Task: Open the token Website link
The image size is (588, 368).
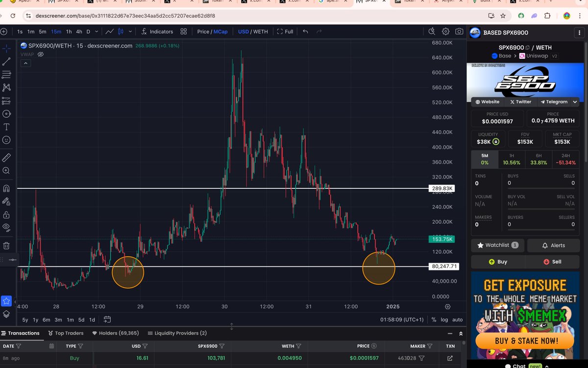Action: click(488, 102)
